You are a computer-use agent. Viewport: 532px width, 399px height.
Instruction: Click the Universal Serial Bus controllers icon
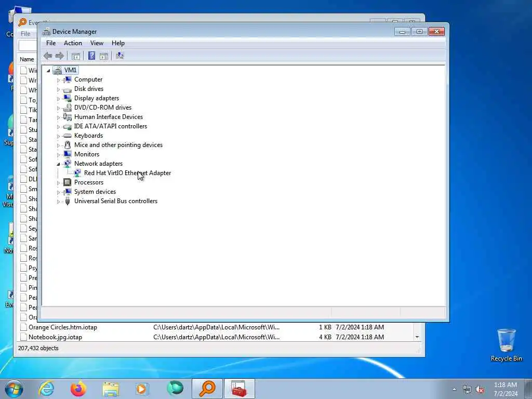[x=68, y=201]
